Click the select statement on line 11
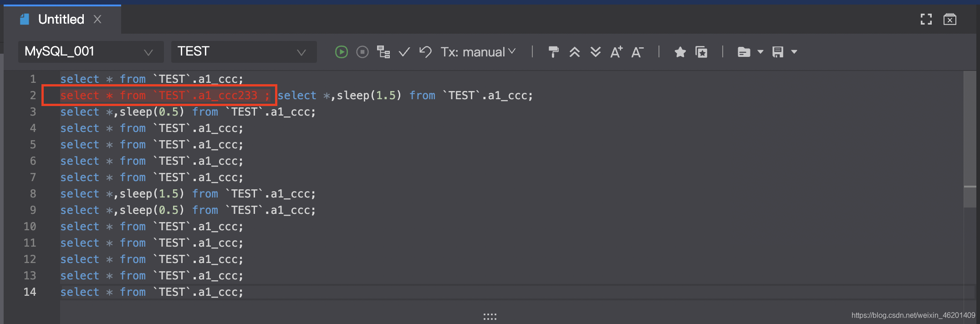Screen dimensions: 980x324 [x=152, y=243]
